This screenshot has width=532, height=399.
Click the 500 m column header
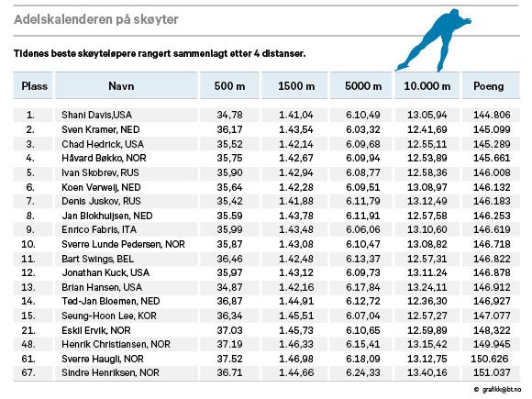229,86
